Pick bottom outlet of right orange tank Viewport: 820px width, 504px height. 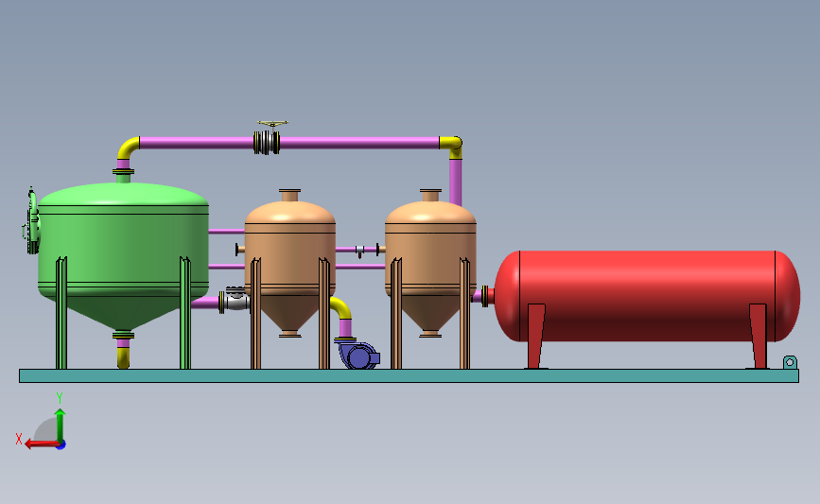430,333
